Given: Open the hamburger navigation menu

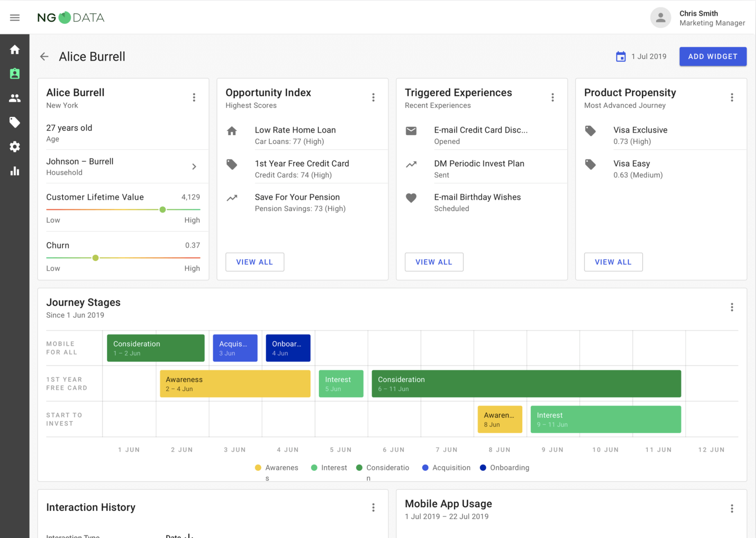Looking at the screenshot, I should pos(15,18).
